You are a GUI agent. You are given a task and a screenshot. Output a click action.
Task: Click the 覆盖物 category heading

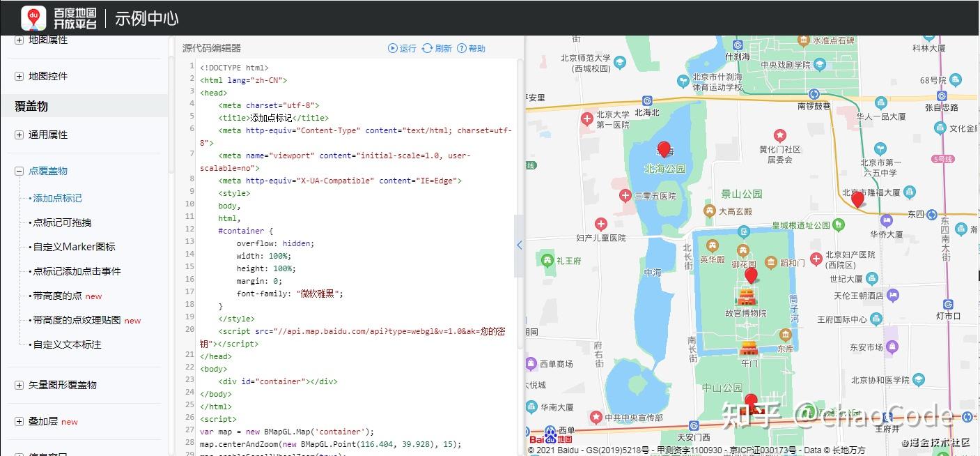pos(31,106)
